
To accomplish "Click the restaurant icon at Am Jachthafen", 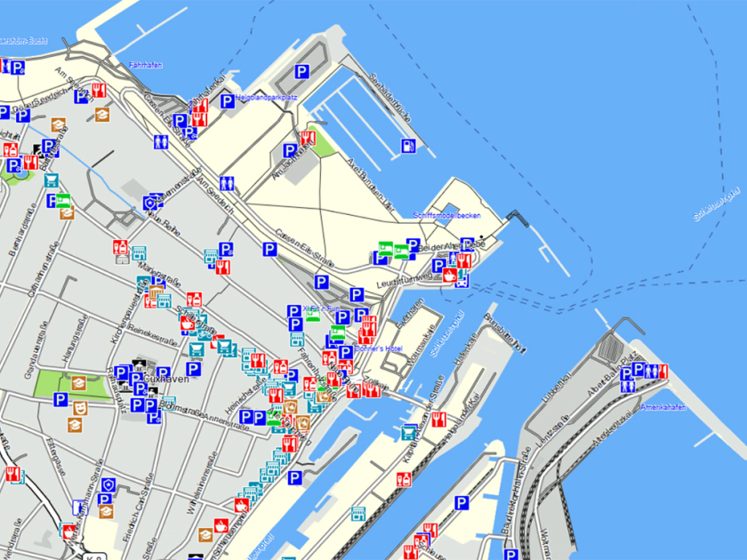I will (x=308, y=138).
